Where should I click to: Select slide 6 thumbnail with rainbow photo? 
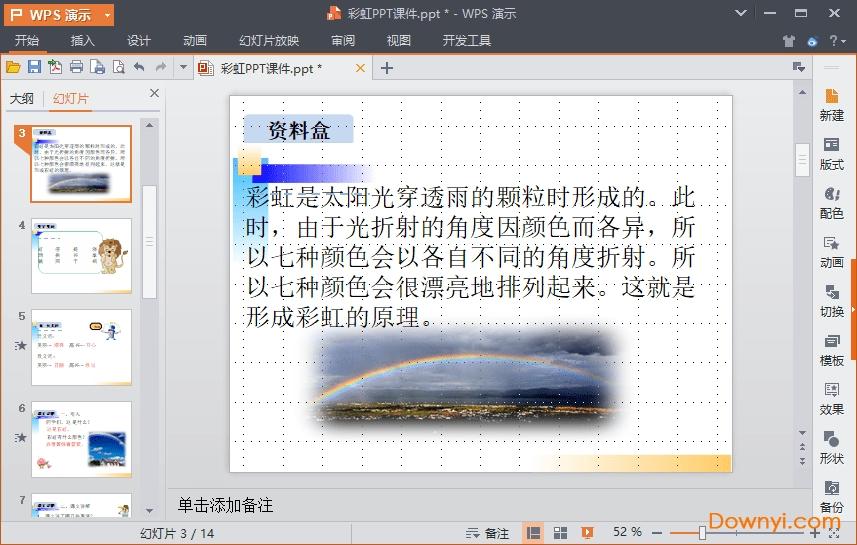coord(81,439)
